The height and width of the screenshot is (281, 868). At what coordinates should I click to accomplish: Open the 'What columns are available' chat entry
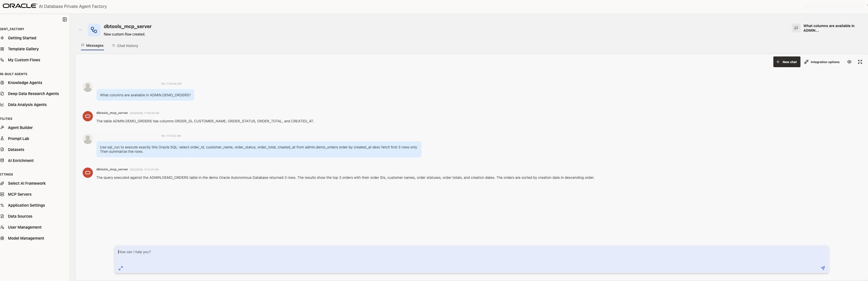point(829,28)
